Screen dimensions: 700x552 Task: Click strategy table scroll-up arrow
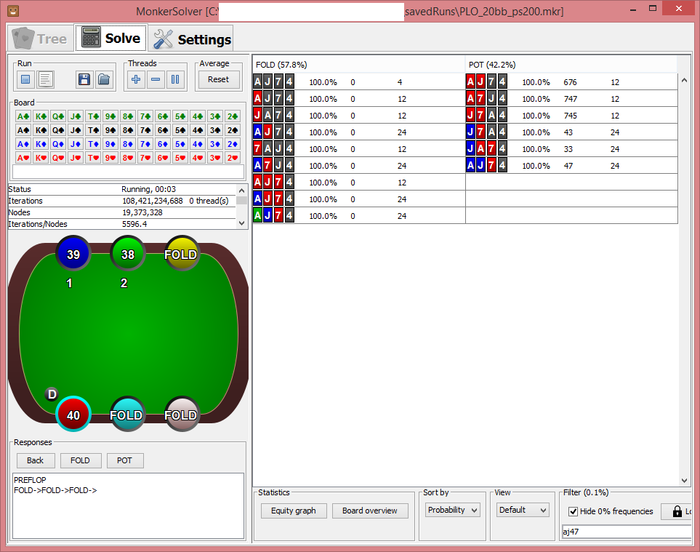(x=684, y=80)
